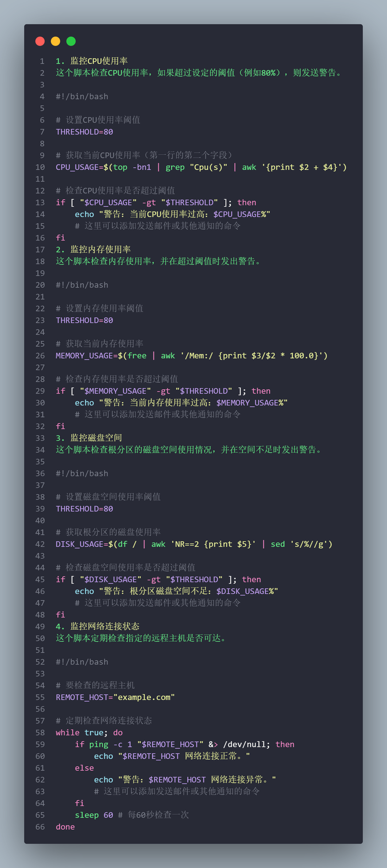Click the echo line "网络连接异常"

click(185, 780)
